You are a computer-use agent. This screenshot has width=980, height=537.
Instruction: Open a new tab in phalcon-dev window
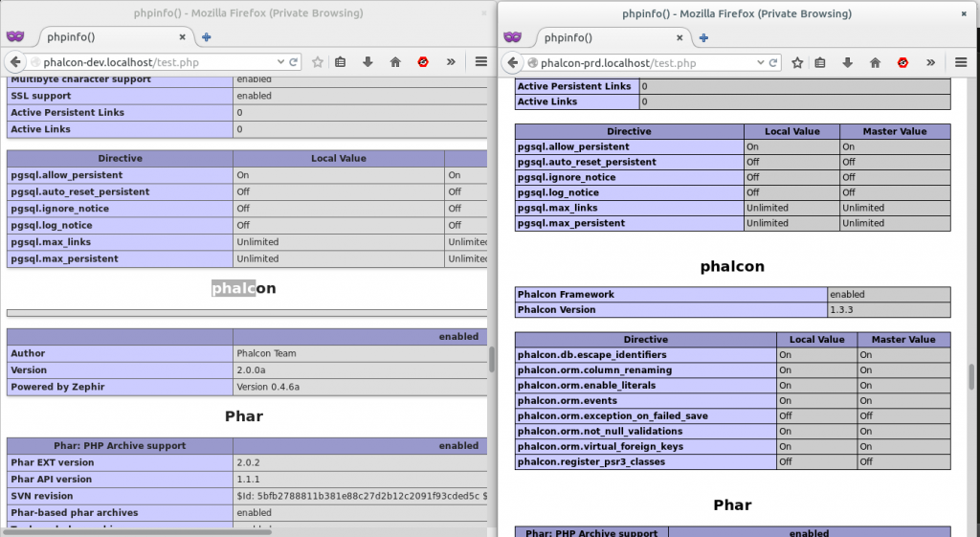[x=207, y=37]
